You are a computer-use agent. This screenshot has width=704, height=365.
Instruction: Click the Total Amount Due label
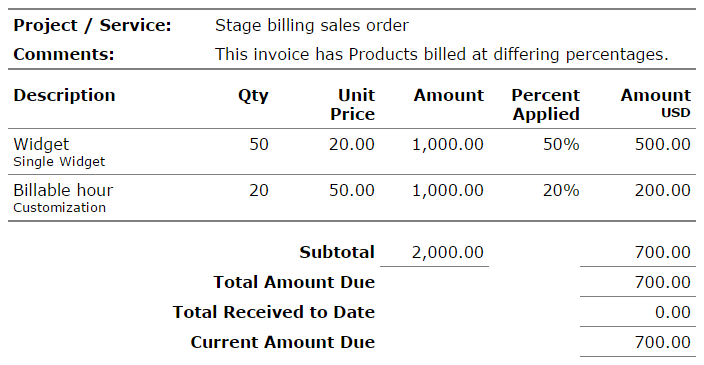[294, 282]
